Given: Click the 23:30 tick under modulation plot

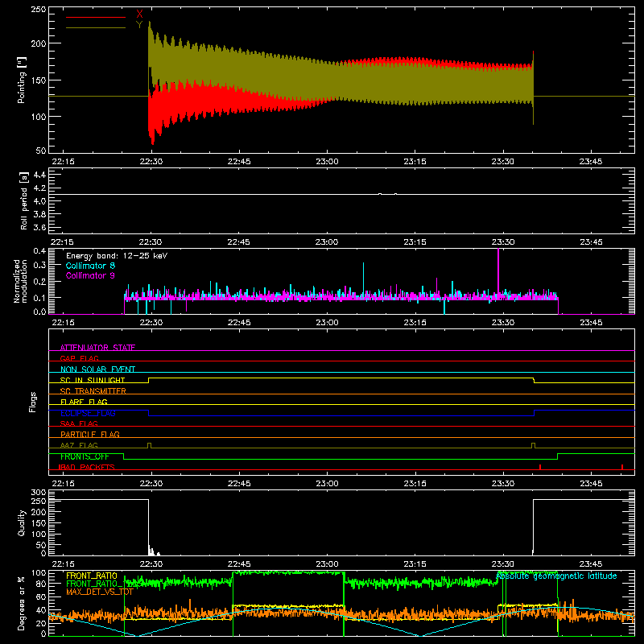Looking at the screenshot, I should click(x=502, y=323).
